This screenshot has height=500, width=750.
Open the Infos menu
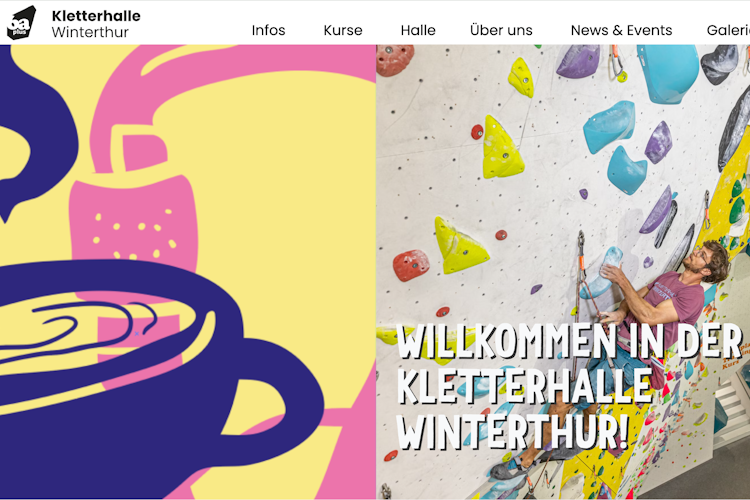[x=268, y=30]
